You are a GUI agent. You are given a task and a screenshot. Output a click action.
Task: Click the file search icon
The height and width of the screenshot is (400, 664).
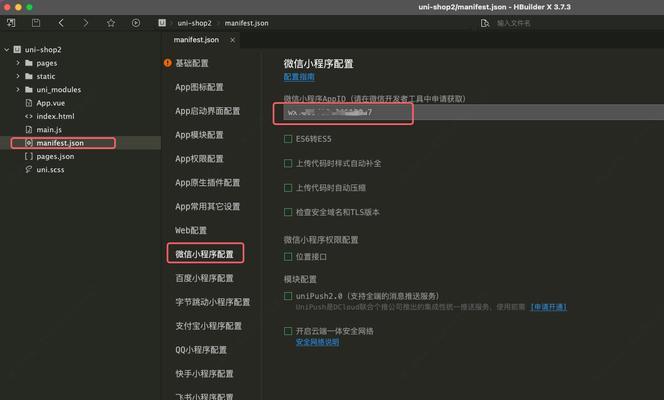pos(485,23)
